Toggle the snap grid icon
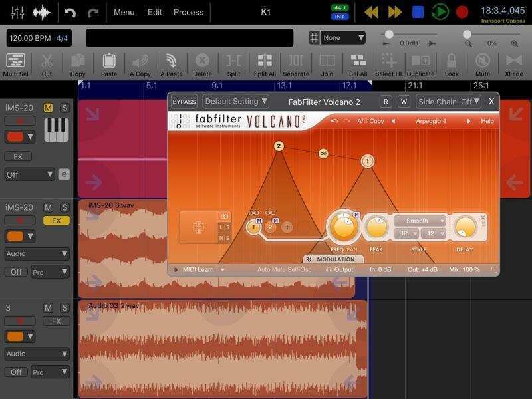532x399 pixels. [x=314, y=37]
